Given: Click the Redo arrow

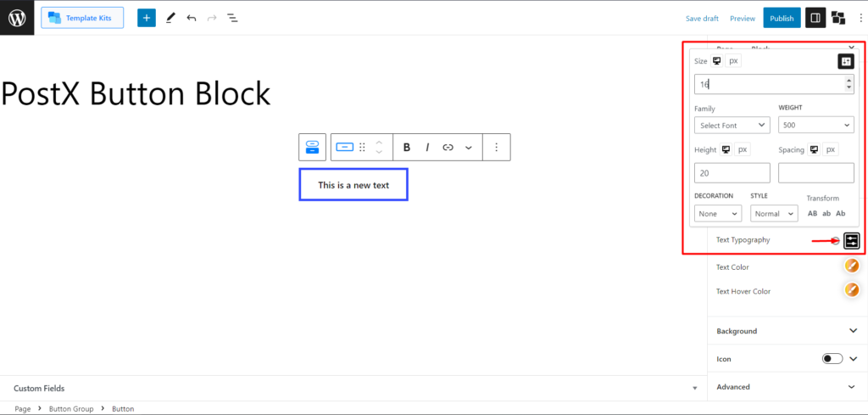Looking at the screenshot, I should [x=211, y=18].
